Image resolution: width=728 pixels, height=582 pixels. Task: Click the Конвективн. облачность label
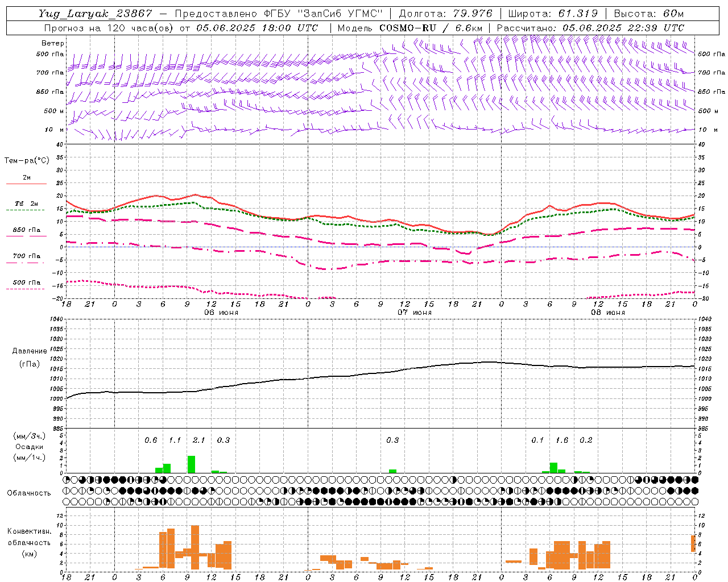(29, 537)
